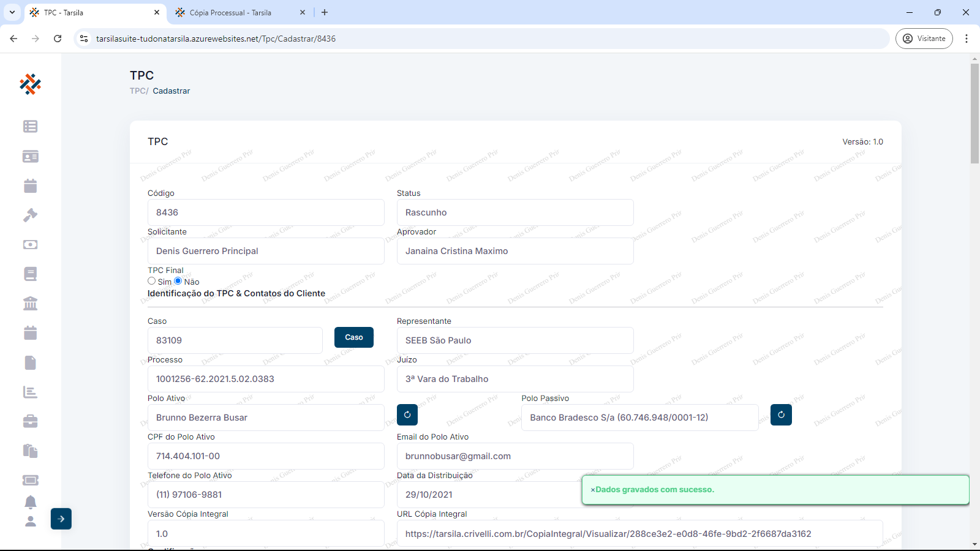
Task: Expand the sidebar with arrow button
Action: point(61,519)
